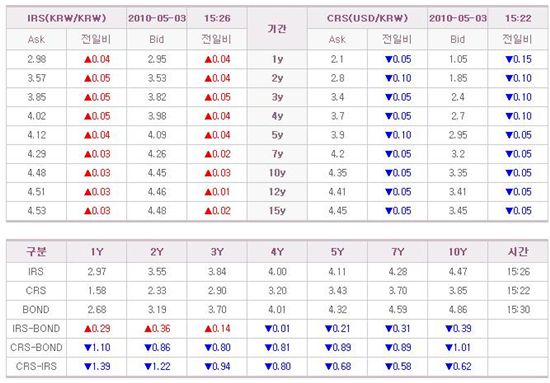Click the BOND time value 15:30
This screenshot has height=383, width=550.
(518, 310)
